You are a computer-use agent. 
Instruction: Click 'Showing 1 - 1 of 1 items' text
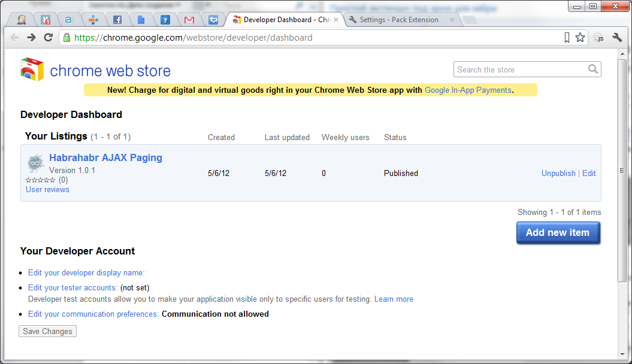559,212
